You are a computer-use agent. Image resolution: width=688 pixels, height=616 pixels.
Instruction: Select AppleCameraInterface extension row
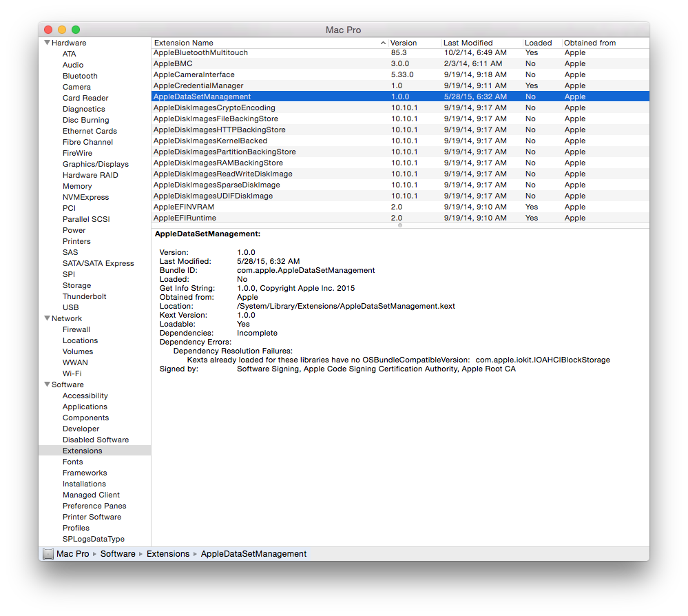400,74
